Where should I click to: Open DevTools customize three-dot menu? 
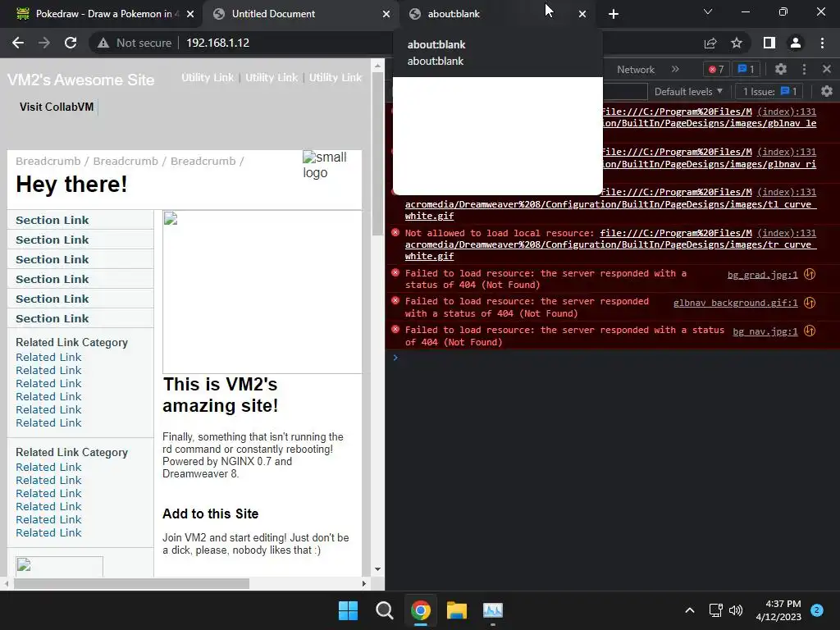click(804, 69)
